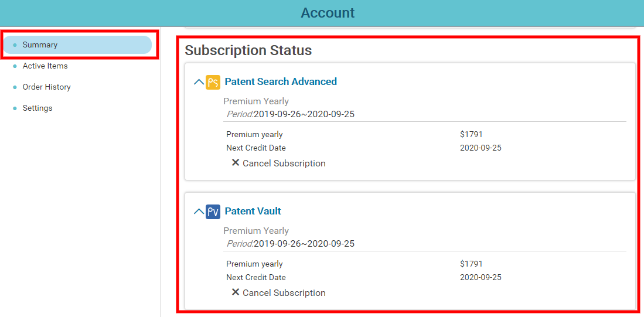Open the Patent Vault link

(253, 211)
